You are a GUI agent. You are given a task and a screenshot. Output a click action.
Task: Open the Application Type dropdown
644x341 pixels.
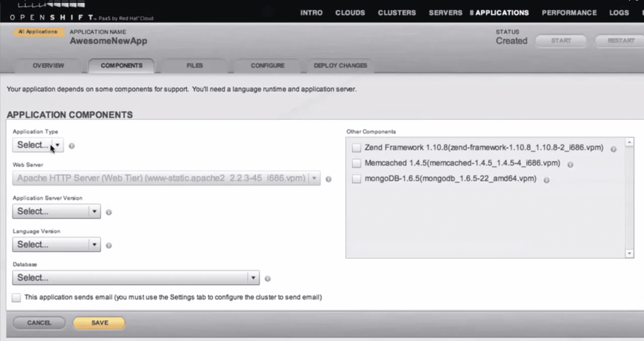(x=38, y=145)
